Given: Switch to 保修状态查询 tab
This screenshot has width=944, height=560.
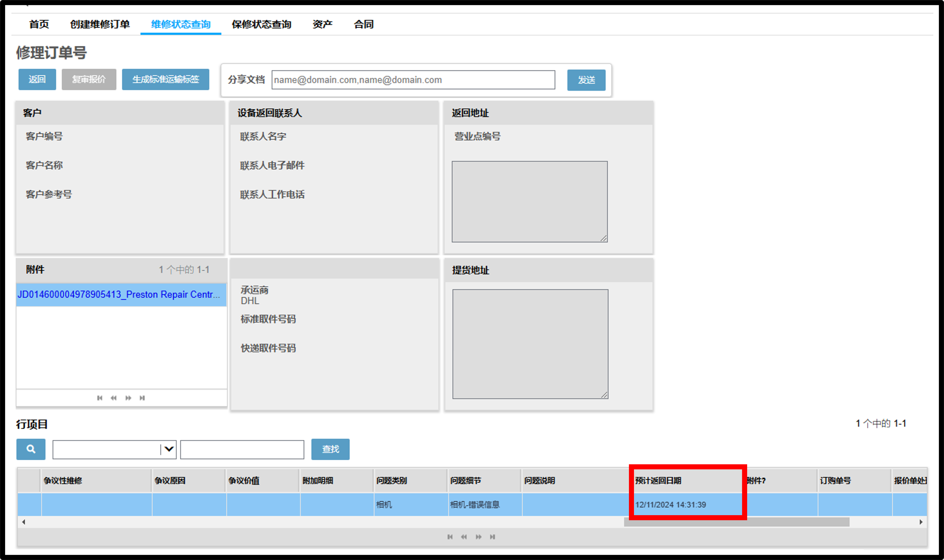Looking at the screenshot, I should (x=262, y=24).
